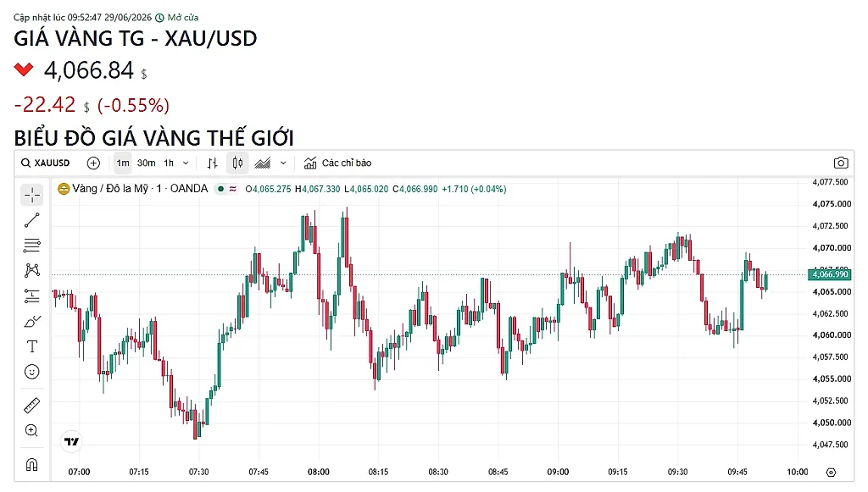Image resolution: width=868 pixels, height=492 pixels.
Task: Pick the brush drawing tool
Action: click(32, 321)
